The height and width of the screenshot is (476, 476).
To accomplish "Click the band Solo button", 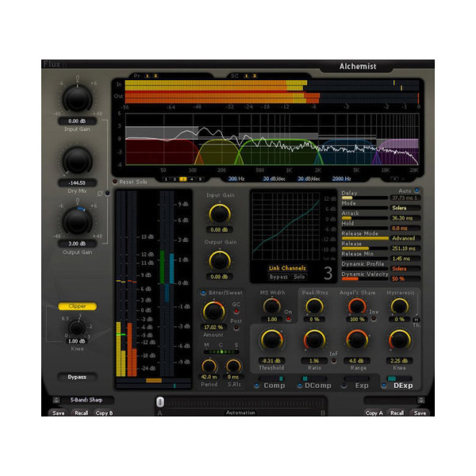I will coord(299,277).
